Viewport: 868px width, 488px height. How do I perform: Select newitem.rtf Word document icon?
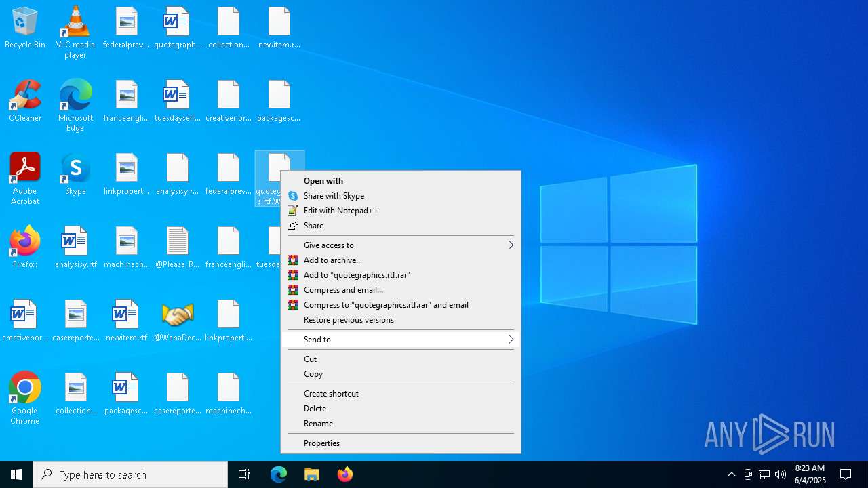(x=127, y=321)
